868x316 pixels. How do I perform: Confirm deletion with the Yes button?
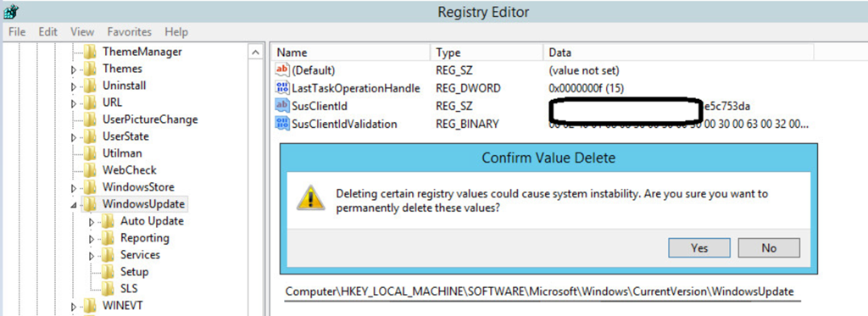[x=699, y=248]
